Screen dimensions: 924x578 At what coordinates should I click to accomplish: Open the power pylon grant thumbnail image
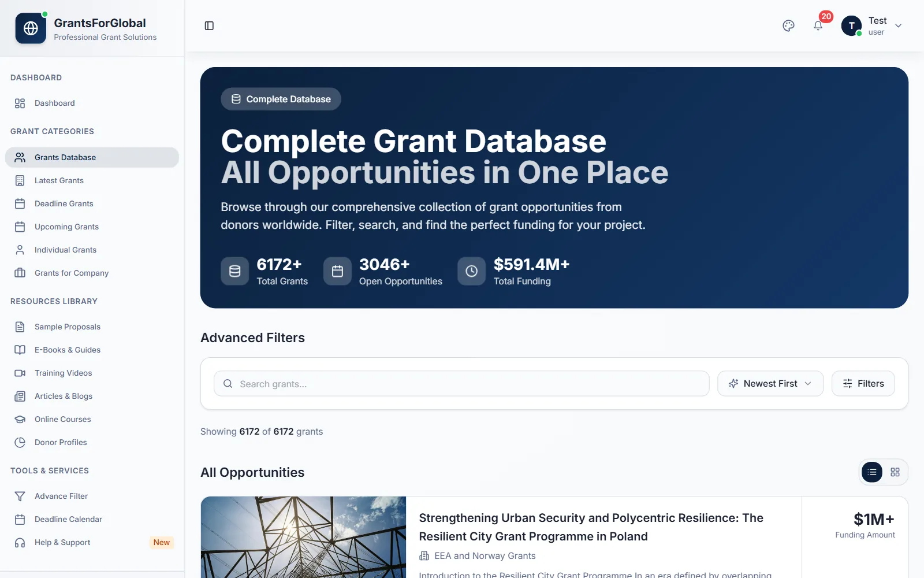click(303, 537)
